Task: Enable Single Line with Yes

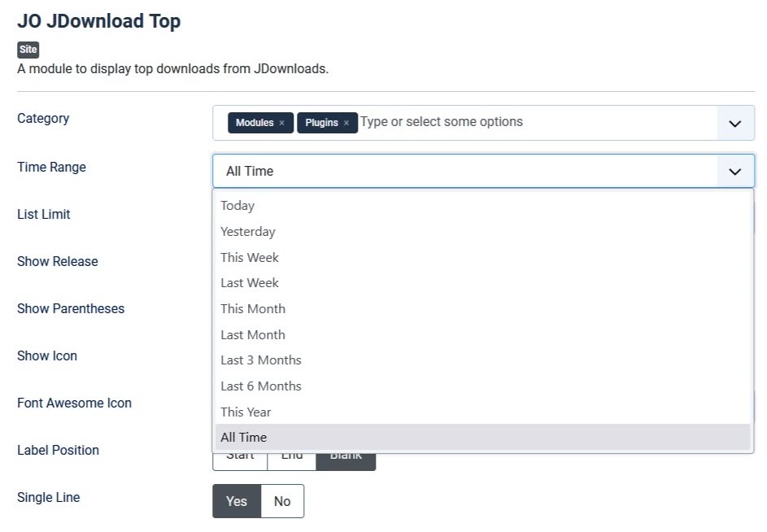Action: coord(236,501)
